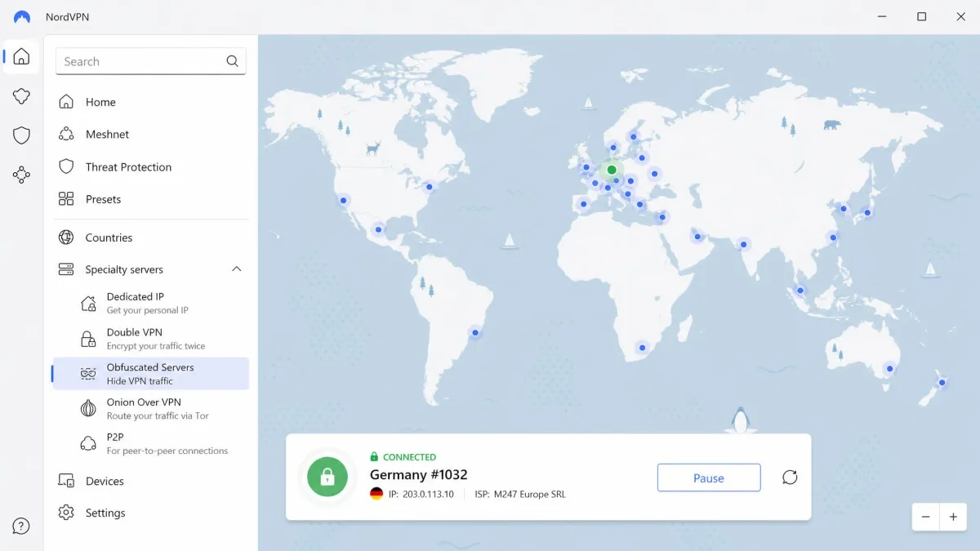The height and width of the screenshot is (551, 980).
Task: Click inside the Search field
Action: tap(151, 61)
